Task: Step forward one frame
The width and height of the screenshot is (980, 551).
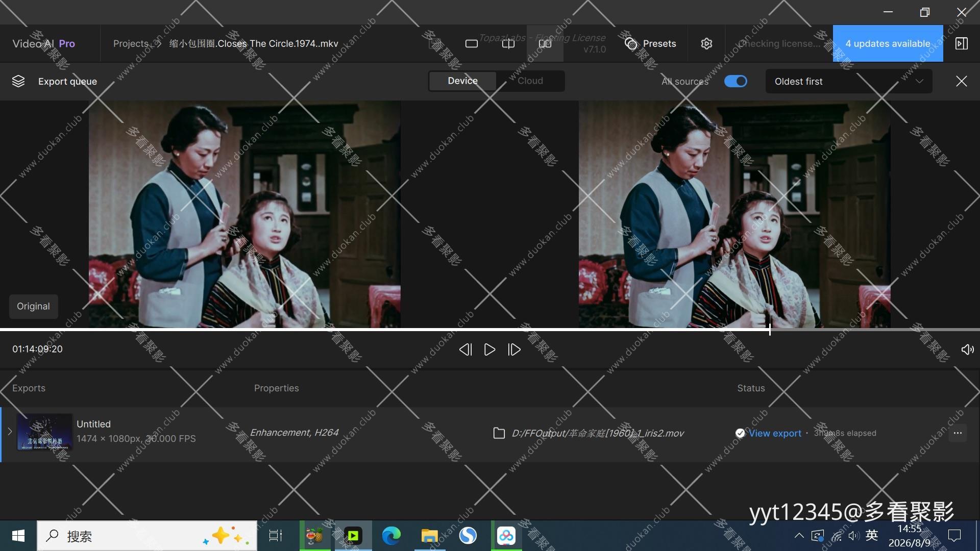Action: click(x=514, y=349)
